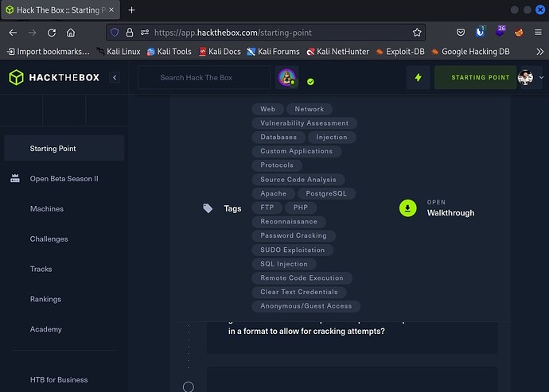Open the Kali Forums bookmark
This screenshot has width=549, height=392.
[x=274, y=52]
